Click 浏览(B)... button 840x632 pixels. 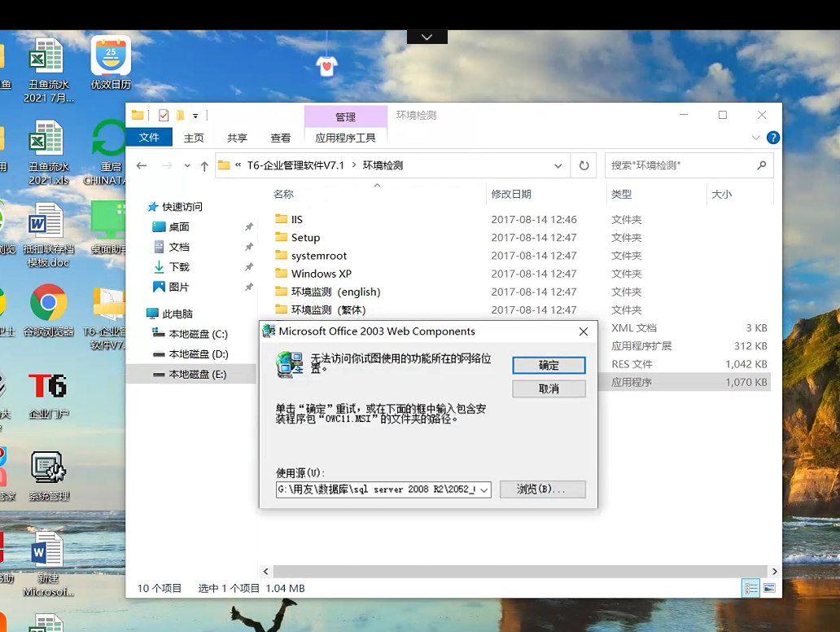[x=542, y=489]
